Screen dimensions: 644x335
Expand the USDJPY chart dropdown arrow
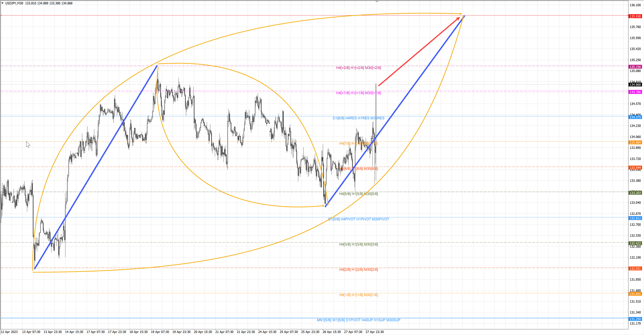3,3
